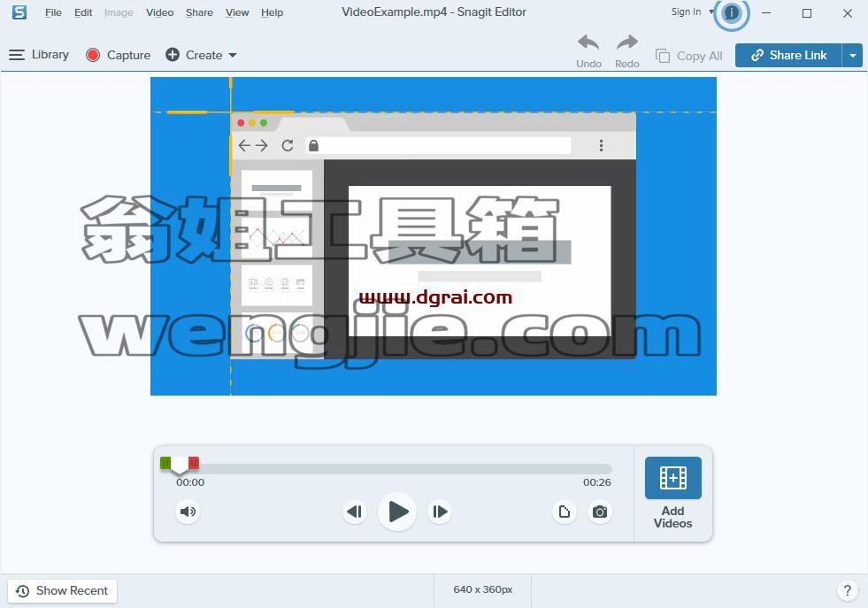This screenshot has width=868, height=608.
Task: Click the 00:26 duration label
Action: (596, 482)
